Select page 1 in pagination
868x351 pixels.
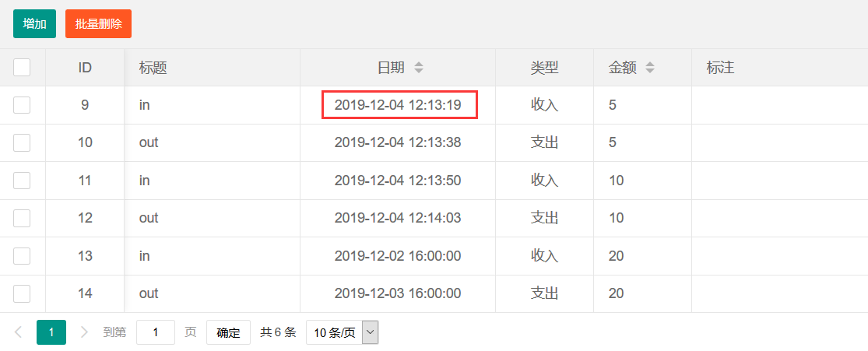[x=51, y=332]
